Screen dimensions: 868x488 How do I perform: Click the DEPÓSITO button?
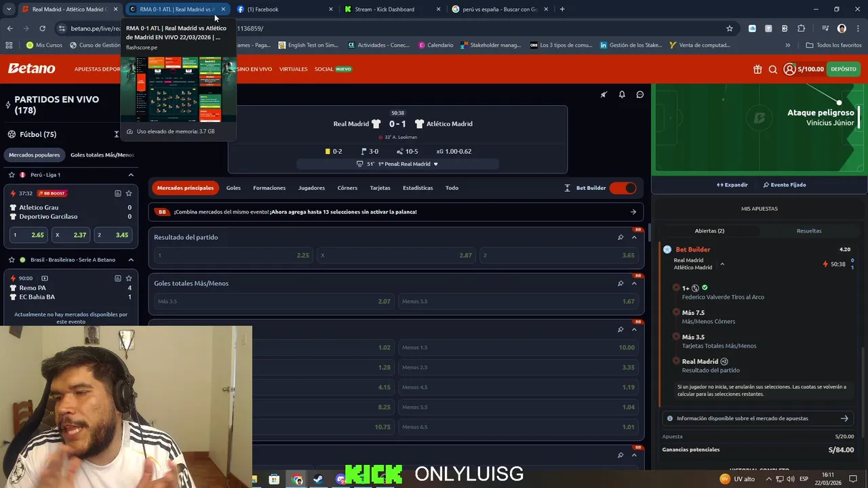pyautogui.click(x=843, y=69)
